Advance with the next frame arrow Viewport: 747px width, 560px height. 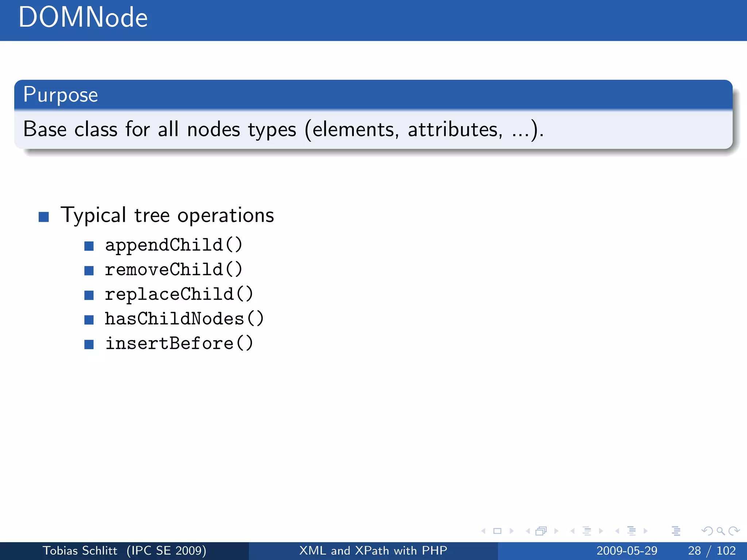pos(556,531)
